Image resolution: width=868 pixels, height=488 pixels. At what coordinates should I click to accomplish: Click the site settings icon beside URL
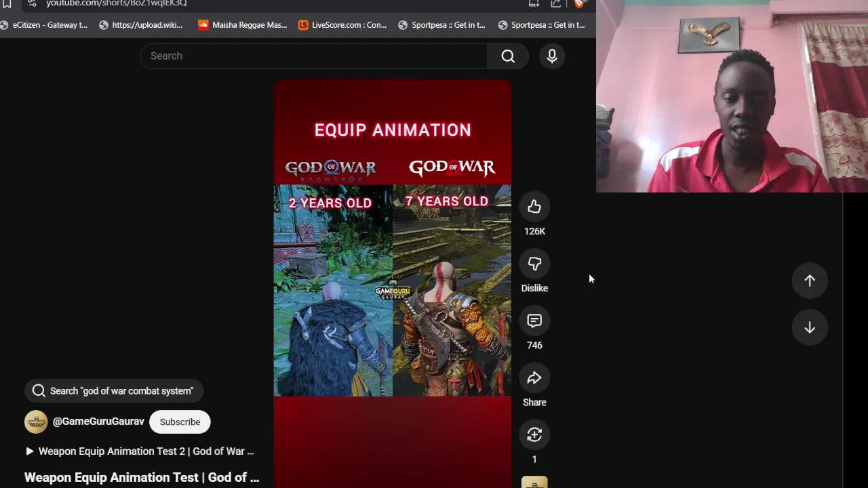(x=32, y=3)
